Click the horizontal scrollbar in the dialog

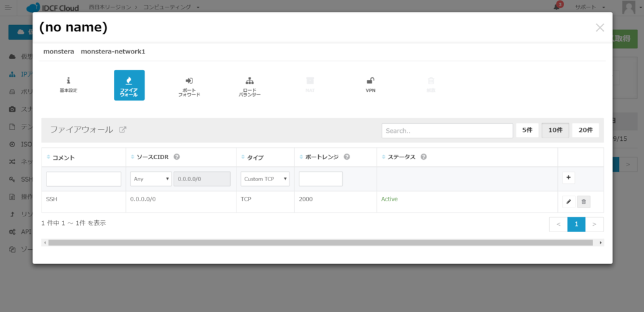pyautogui.click(x=320, y=243)
